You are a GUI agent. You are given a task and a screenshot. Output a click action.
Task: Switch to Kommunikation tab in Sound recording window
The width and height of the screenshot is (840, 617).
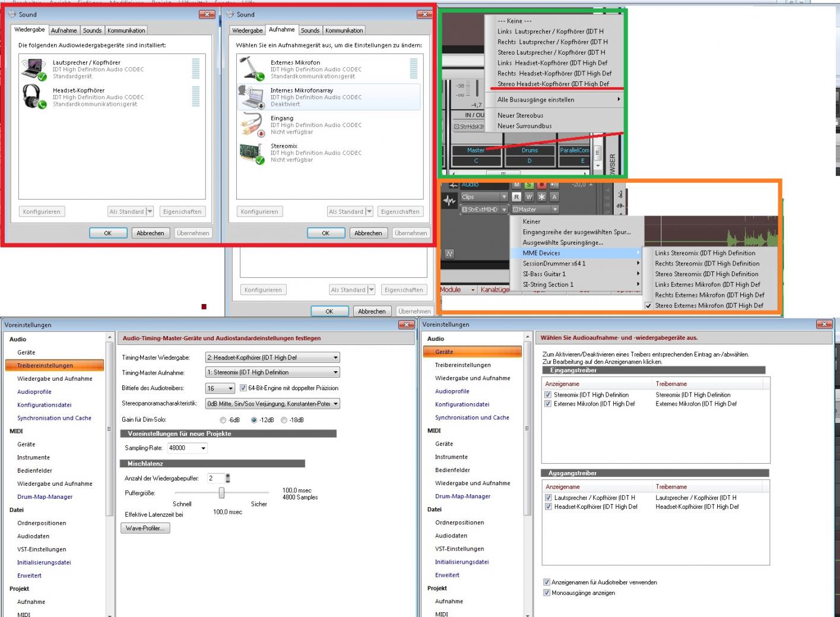(344, 30)
